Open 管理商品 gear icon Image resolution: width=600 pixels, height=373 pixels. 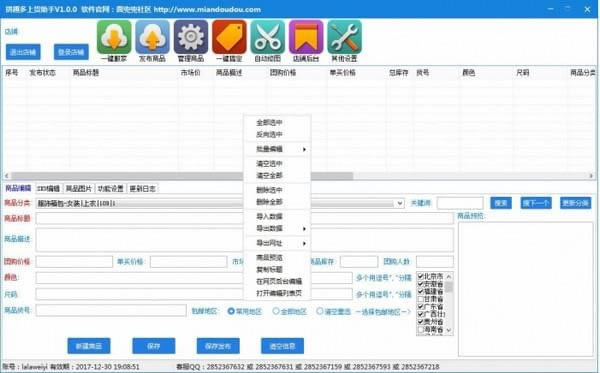[191, 37]
